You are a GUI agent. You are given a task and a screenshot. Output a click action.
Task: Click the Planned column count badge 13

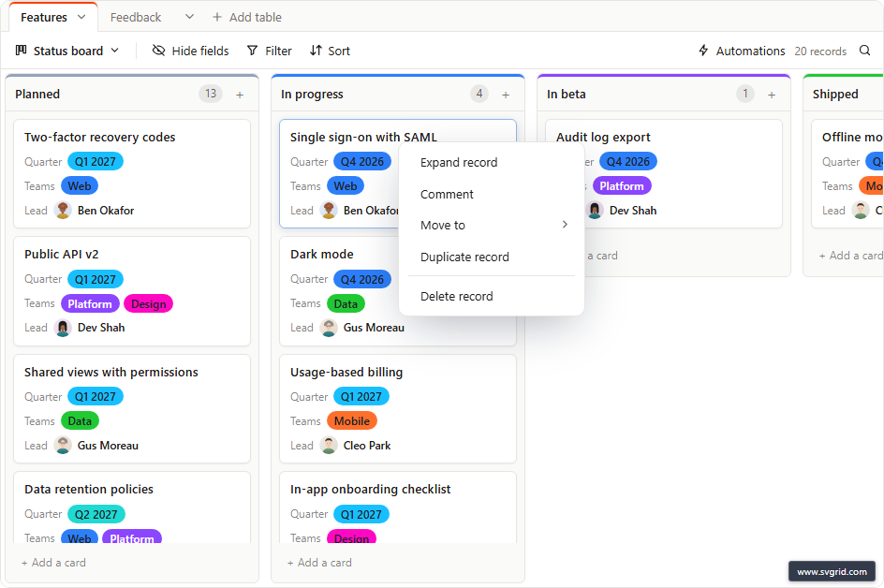click(x=211, y=94)
